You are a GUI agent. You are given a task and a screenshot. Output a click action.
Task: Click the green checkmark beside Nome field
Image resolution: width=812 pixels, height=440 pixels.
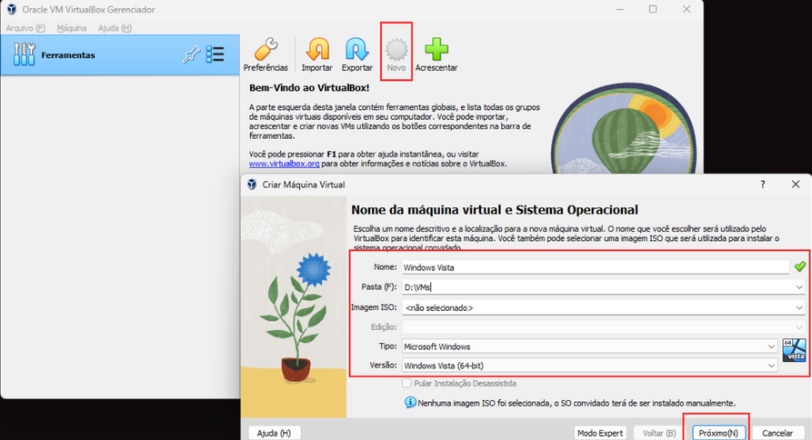coord(800,267)
